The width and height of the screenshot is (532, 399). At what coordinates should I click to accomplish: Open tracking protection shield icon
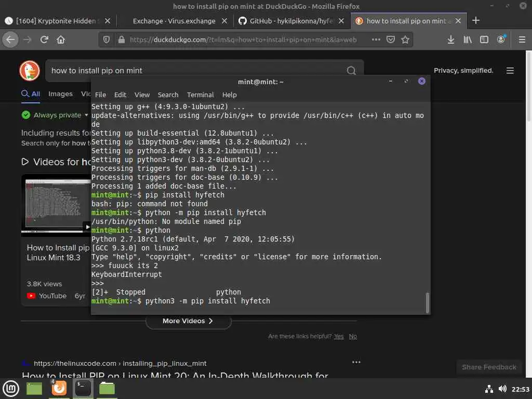pyautogui.click(x=107, y=39)
